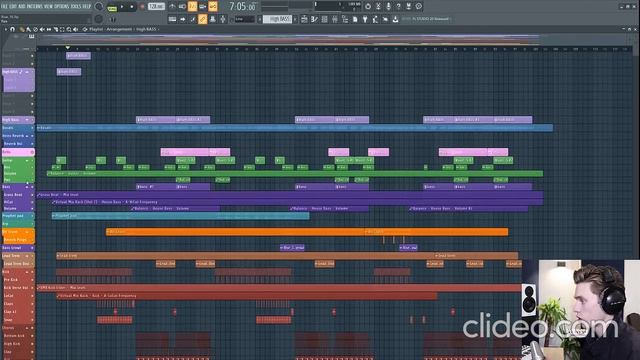This screenshot has height=360, width=640.
Task: Adjust the master volume knob
Action: pos(99,7)
